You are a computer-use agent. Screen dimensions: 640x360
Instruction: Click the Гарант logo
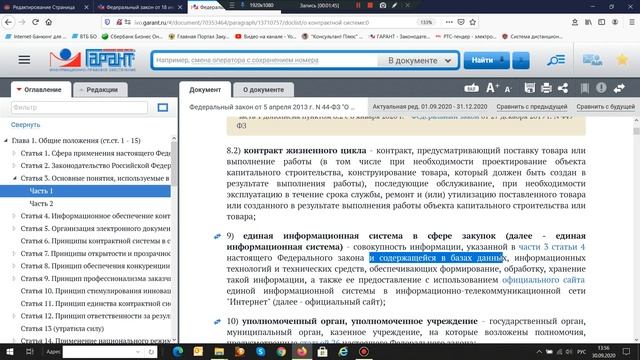tap(92, 60)
